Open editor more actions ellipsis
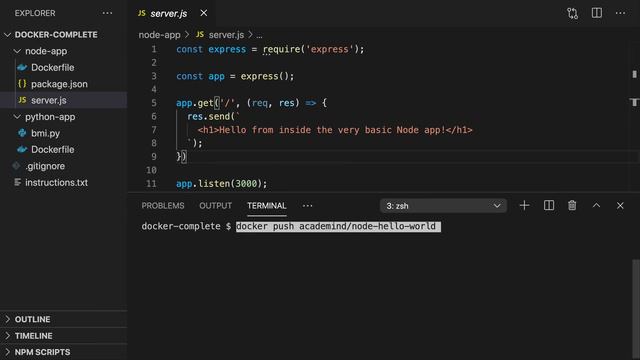 (x=620, y=13)
